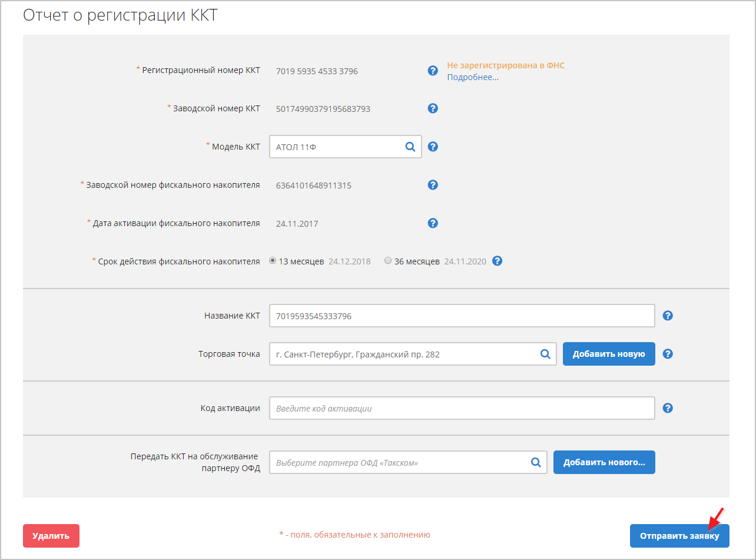
Task: Open партнера ОФД «Такском» selector
Action: pos(536,463)
